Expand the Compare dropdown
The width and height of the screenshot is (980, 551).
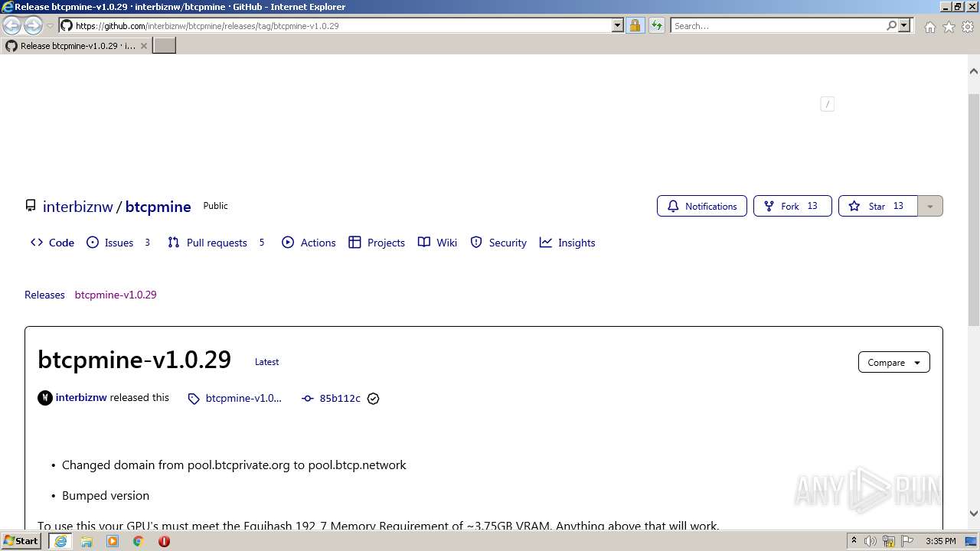[x=894, y=363]
